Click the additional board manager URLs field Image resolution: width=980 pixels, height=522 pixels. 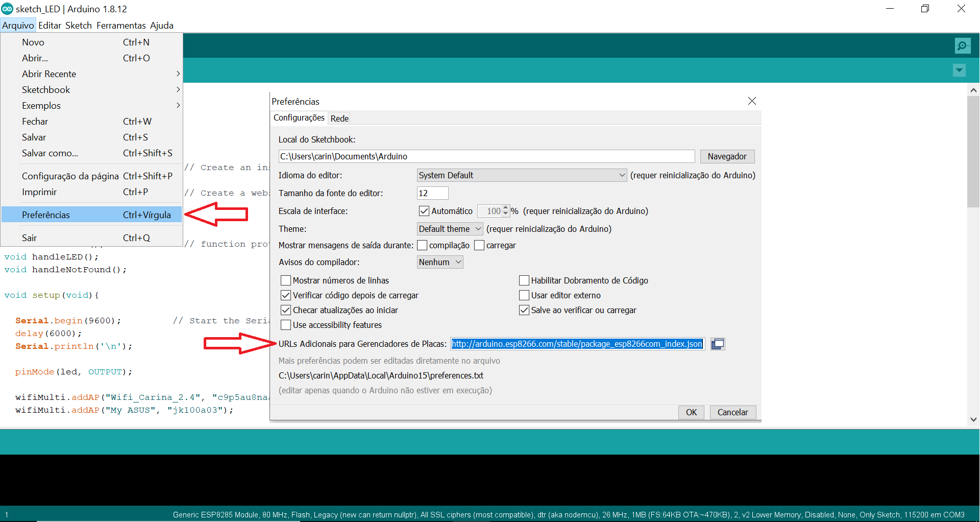point(578,344)
